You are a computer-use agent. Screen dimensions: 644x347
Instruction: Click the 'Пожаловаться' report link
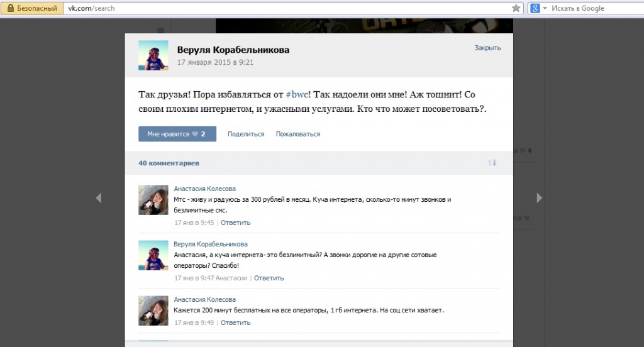point(297,134)
